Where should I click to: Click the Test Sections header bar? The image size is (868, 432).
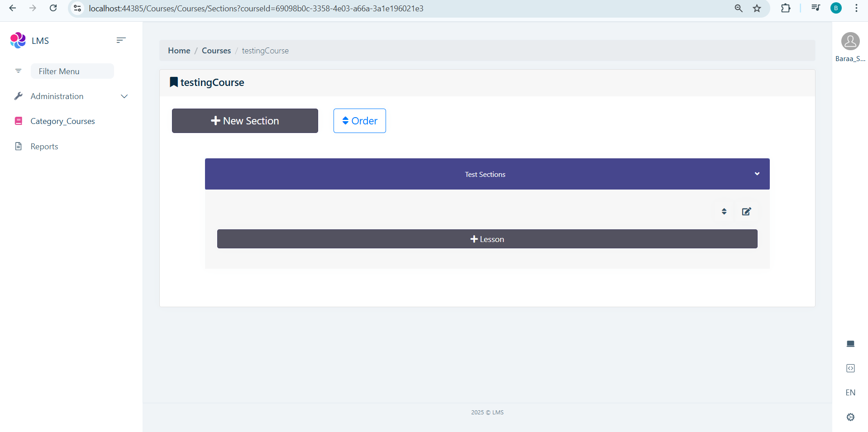click(484, 174)
